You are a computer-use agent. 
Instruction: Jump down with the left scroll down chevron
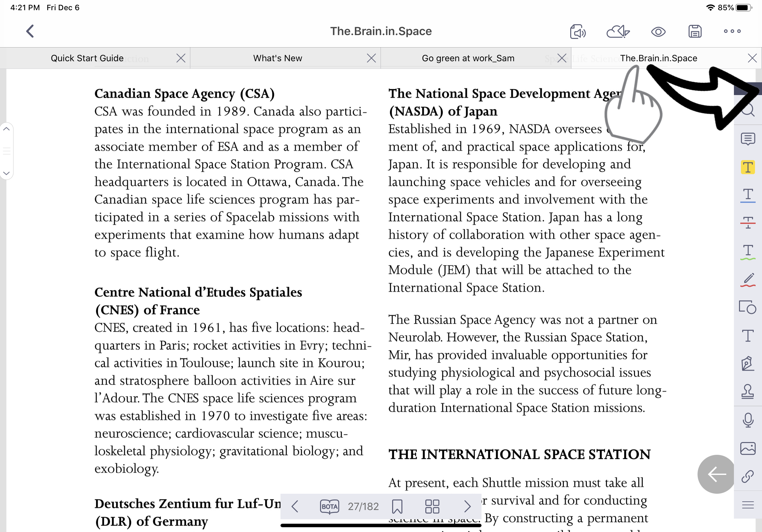coord(6,173)
